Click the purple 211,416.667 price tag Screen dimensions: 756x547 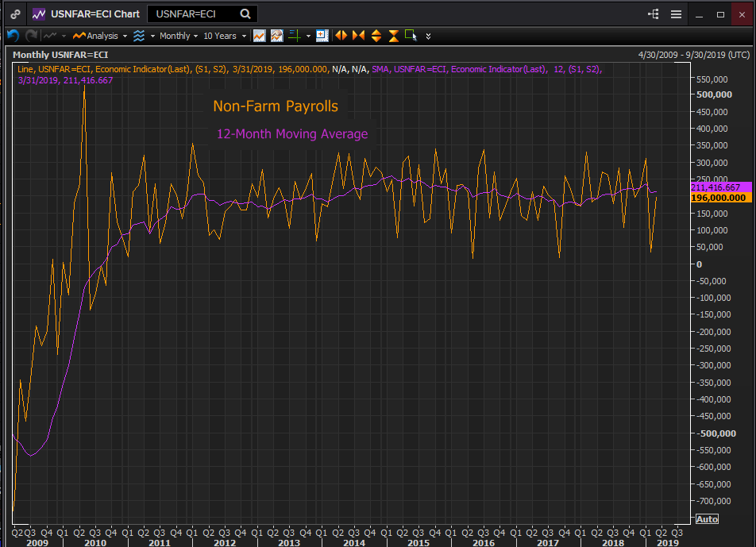tap(721, 187)
